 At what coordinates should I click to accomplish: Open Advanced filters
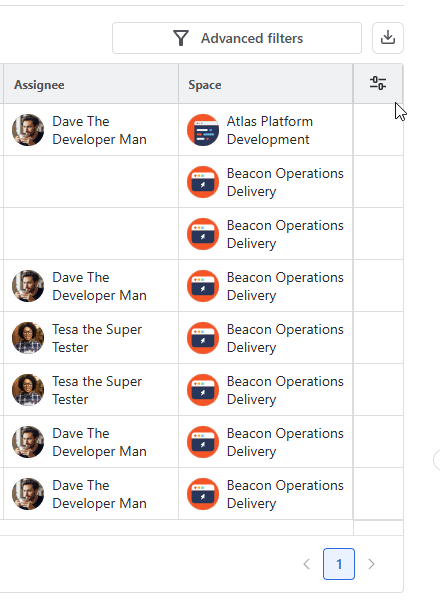[237, 38]
